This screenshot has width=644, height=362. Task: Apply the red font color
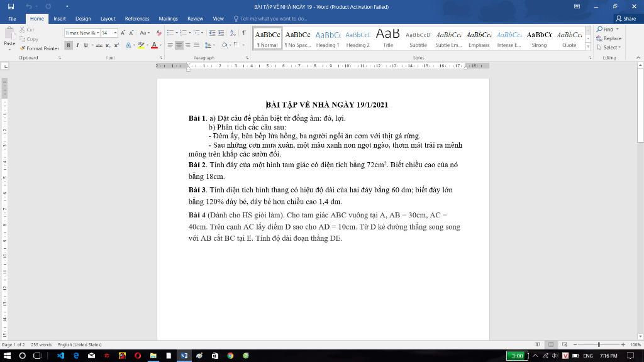pyautogui.click(x=154, y=45)
